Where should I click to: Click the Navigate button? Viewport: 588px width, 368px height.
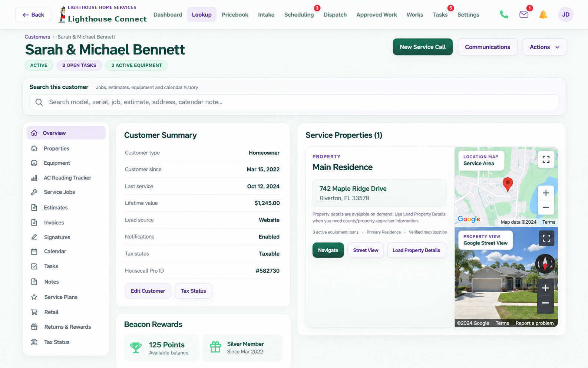click(x=328, y=250)
